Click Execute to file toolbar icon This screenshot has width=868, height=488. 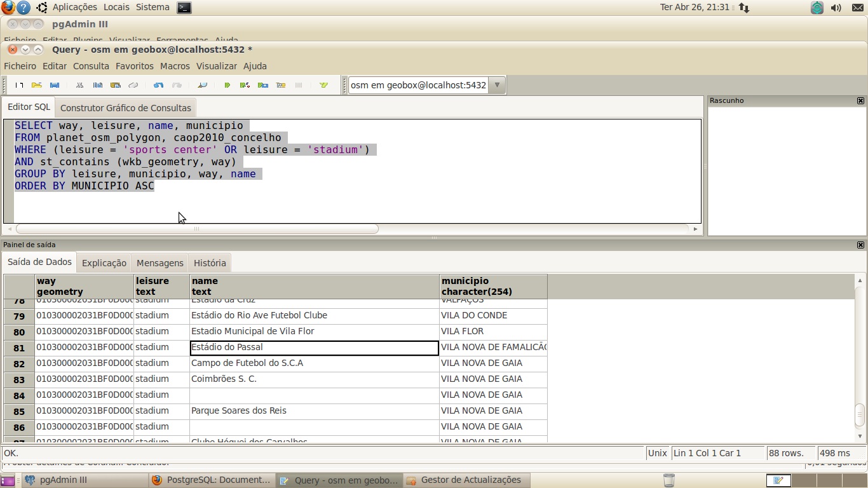coord(262,85)
